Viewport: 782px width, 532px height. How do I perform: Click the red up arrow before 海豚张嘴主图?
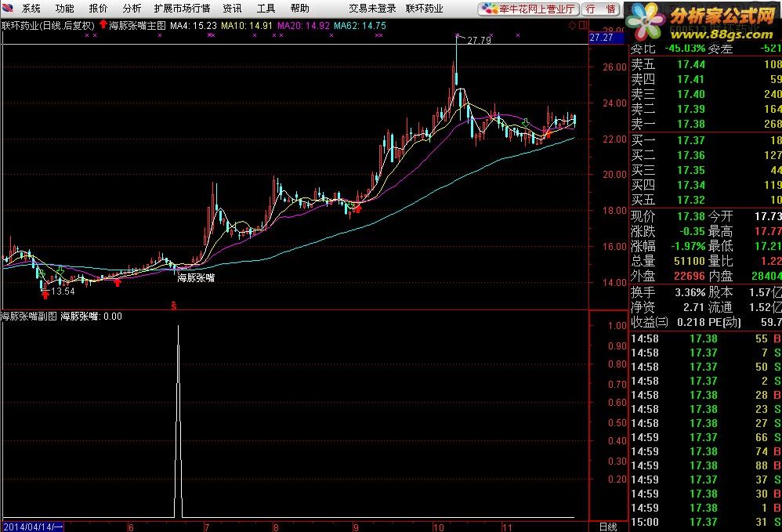103,24
